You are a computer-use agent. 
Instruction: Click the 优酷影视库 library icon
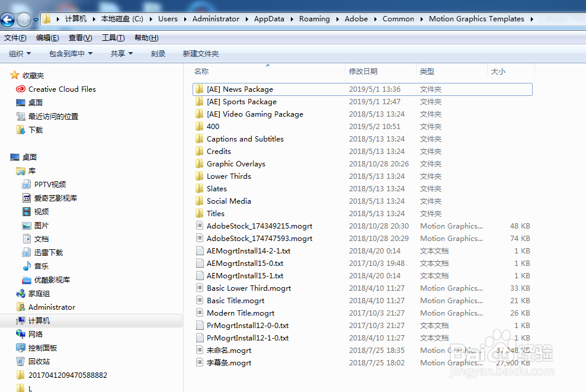(27, 280)
